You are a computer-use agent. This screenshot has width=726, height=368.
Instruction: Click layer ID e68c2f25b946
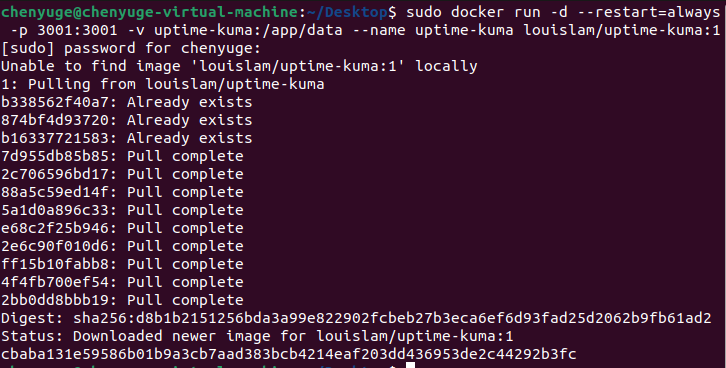(55, 228)
